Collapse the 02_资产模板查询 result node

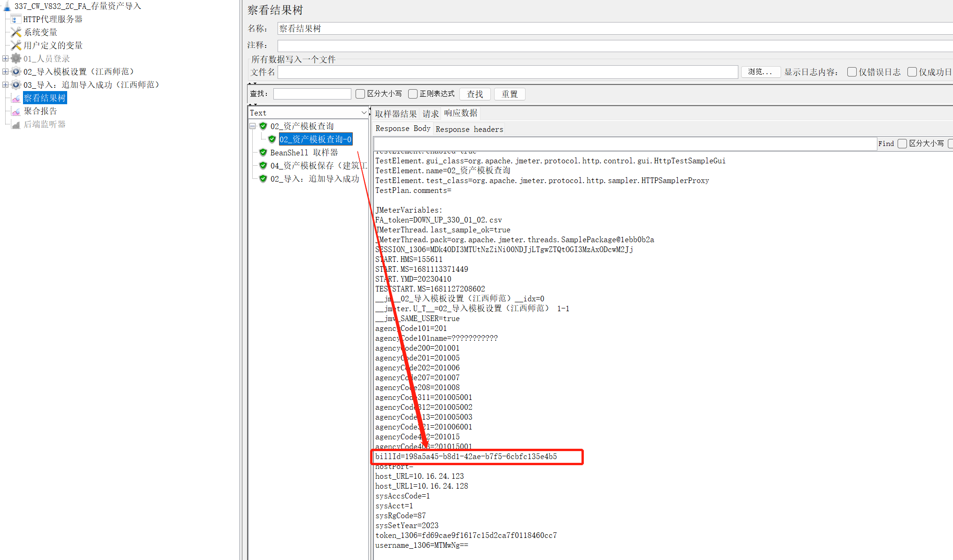pos(253,126)
